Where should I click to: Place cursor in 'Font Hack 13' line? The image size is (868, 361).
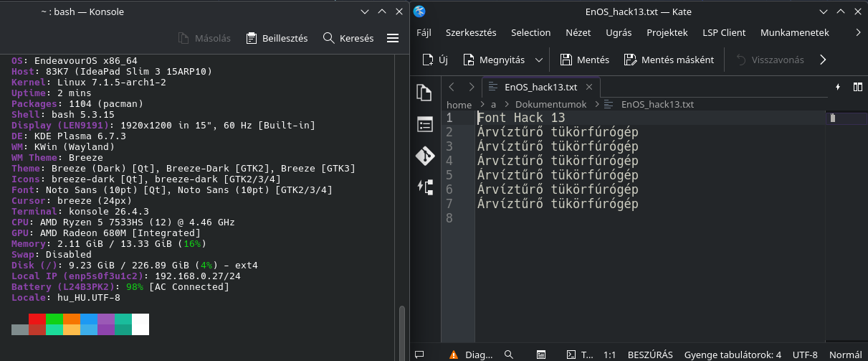(521, 118)
